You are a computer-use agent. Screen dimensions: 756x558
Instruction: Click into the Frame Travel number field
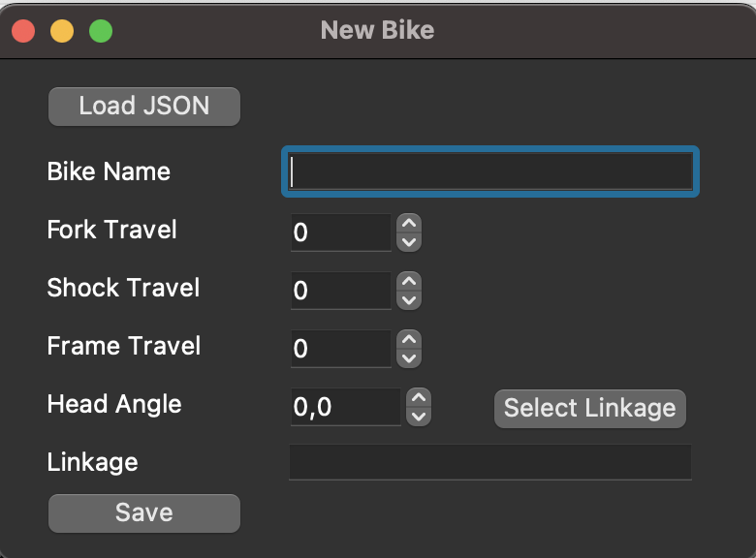tap(340, 349)
